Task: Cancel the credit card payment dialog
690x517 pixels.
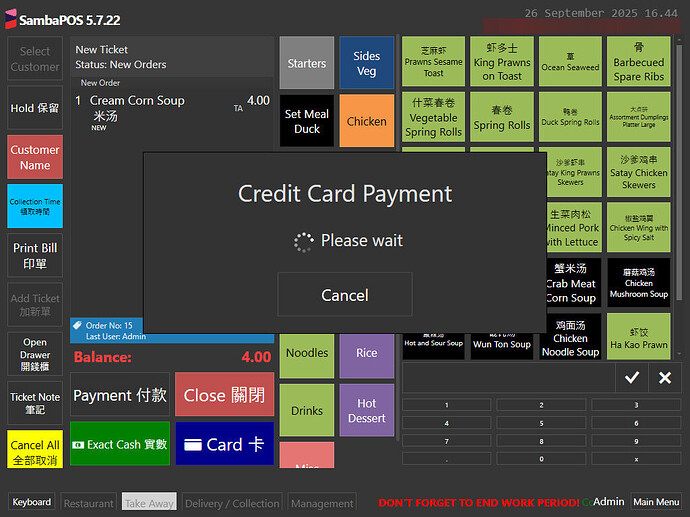Action: tap(344, 295)
